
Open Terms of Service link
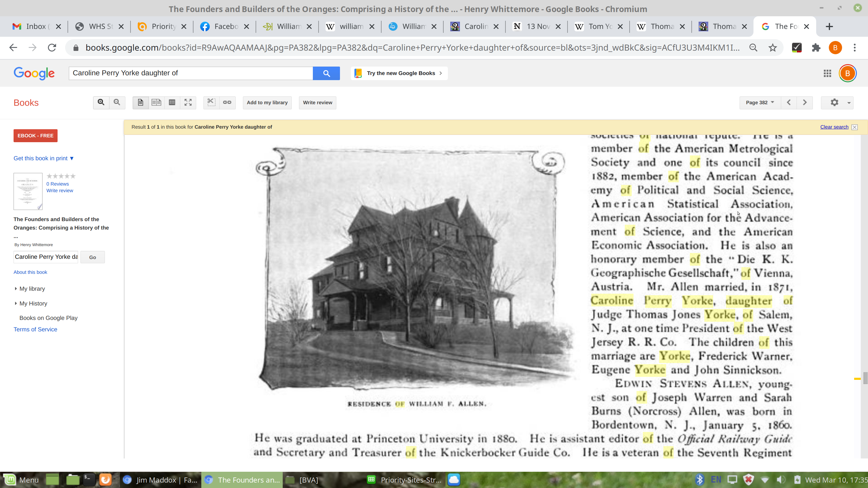(35, 329)
